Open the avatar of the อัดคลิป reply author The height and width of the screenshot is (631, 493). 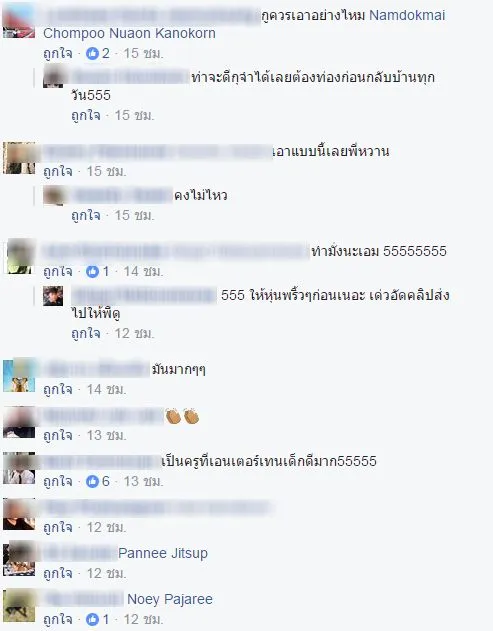53,296
